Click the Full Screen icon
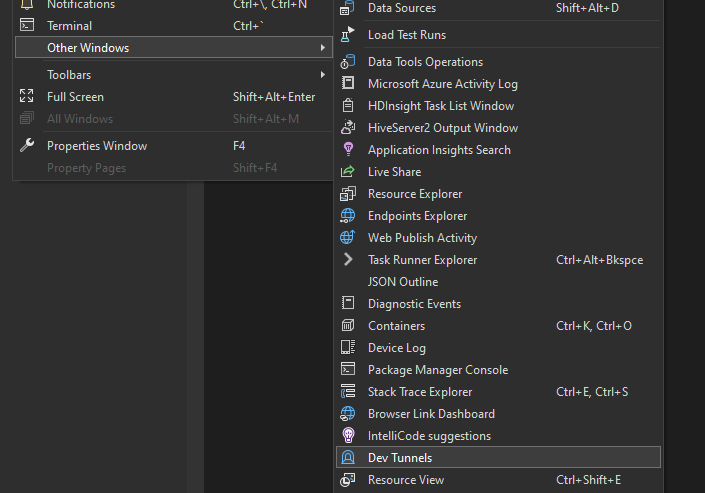This screenshot has width=705, height=493. [x=27, y=97]
